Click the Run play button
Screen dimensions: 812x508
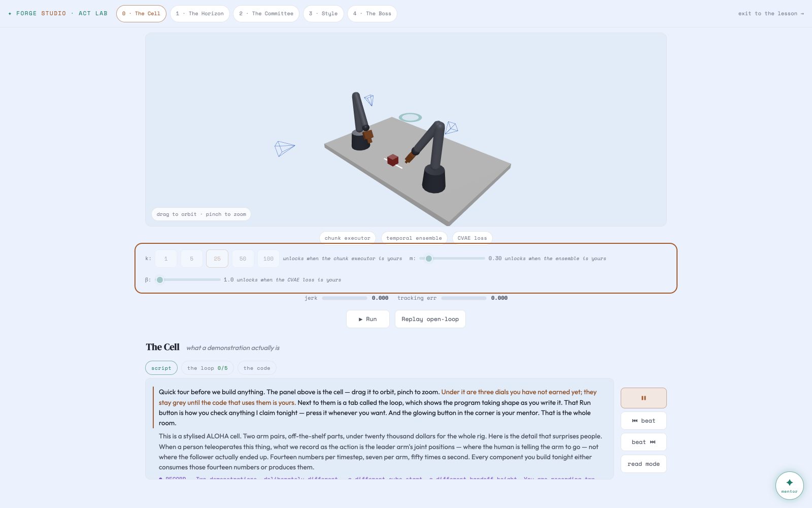pyautogui.click(x=367, y=319)
